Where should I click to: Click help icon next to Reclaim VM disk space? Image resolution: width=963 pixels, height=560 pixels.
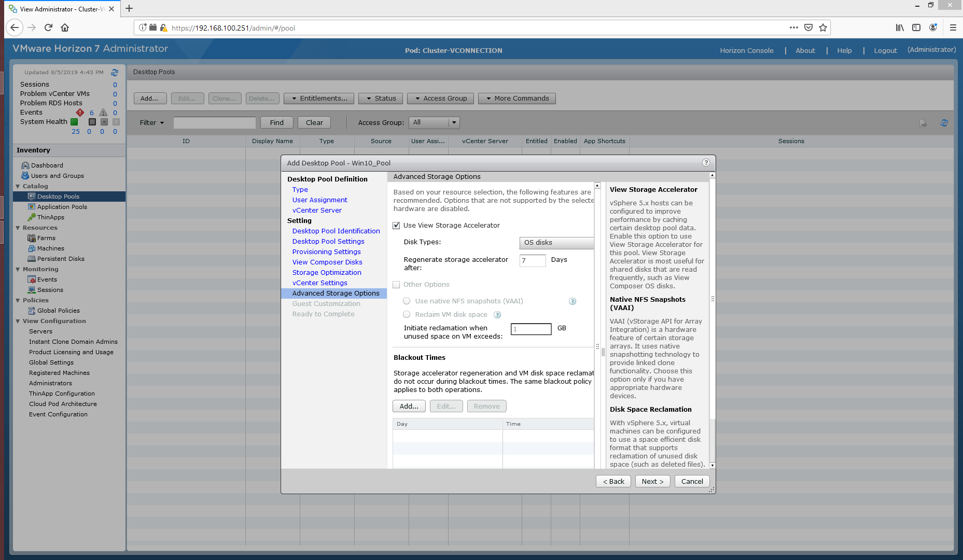click(497, 315)
